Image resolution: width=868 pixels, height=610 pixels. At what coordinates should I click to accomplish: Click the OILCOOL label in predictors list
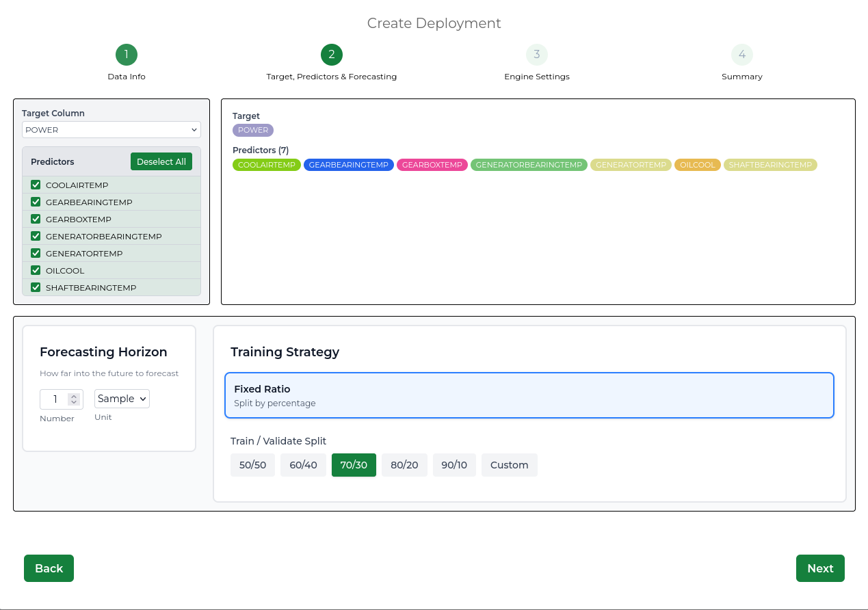(x=65, y=271)
